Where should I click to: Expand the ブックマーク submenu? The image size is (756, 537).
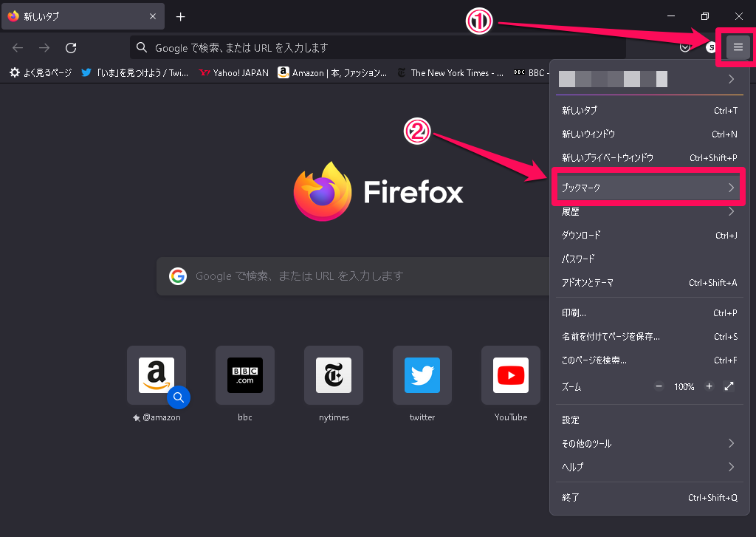650,188
